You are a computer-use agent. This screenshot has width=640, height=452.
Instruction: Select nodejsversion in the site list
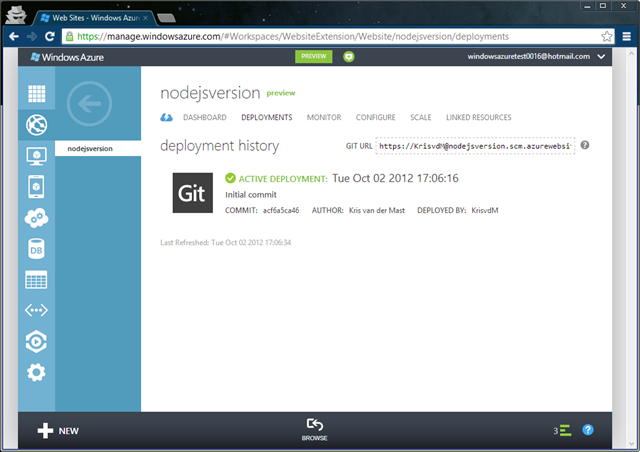tap(98, 149)
